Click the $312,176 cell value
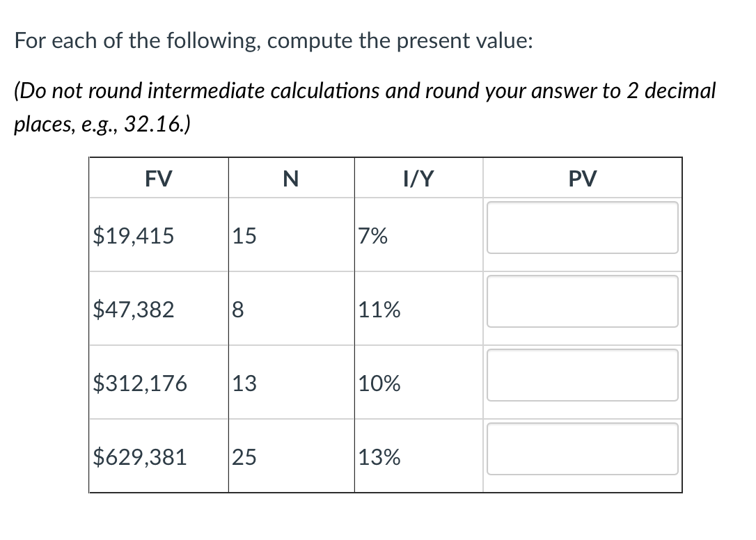Screen dimensions: 756x540 click(140, 383)
